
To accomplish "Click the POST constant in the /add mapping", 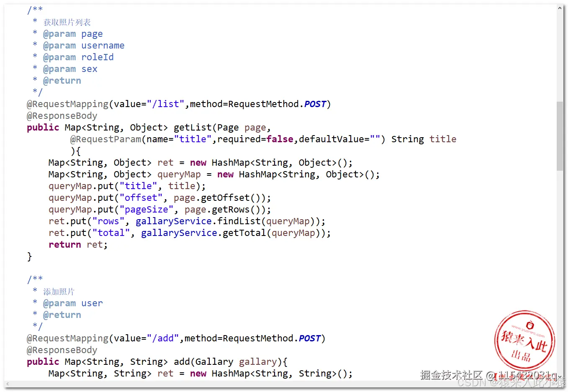I will tap(310, 338).
